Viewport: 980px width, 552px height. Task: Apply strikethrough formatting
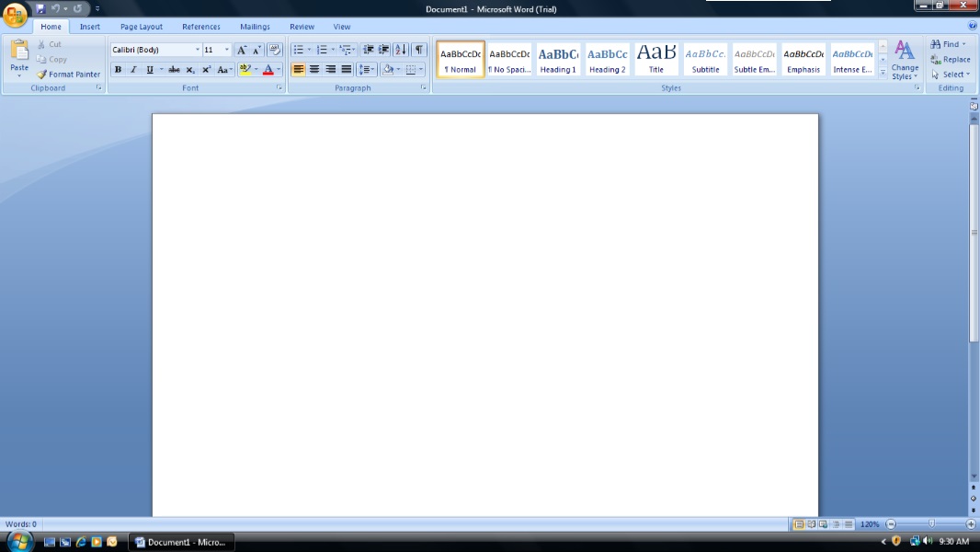click(174, 70)
